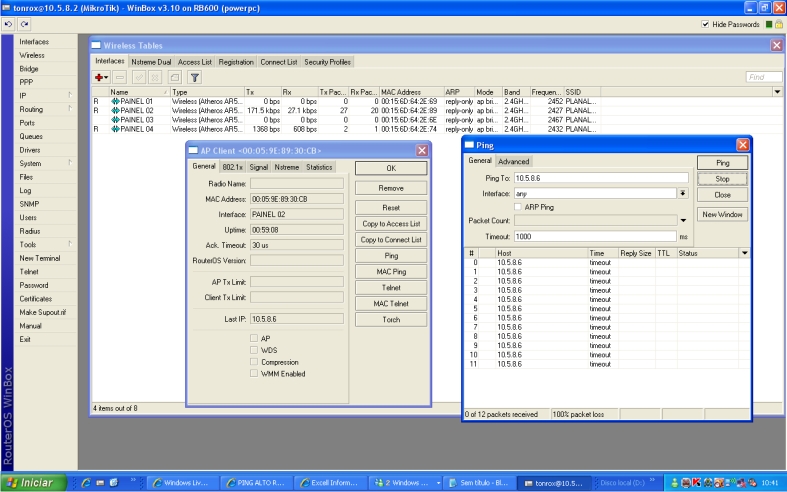
Task: Click the Last IP field 10.5.8.6
Action: [x=297, y=319]
